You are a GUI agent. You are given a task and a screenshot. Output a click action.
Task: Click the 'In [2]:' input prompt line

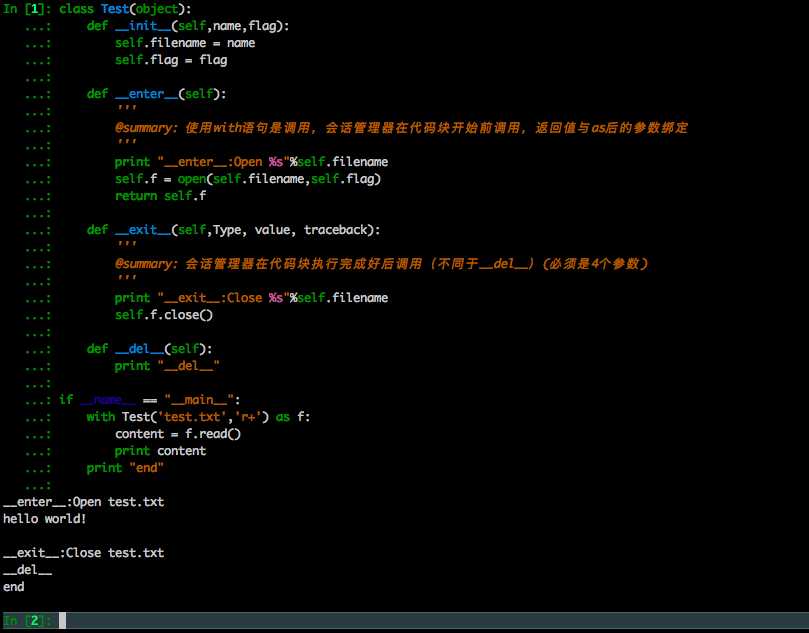pyautogui.click(x=404, y=620)
